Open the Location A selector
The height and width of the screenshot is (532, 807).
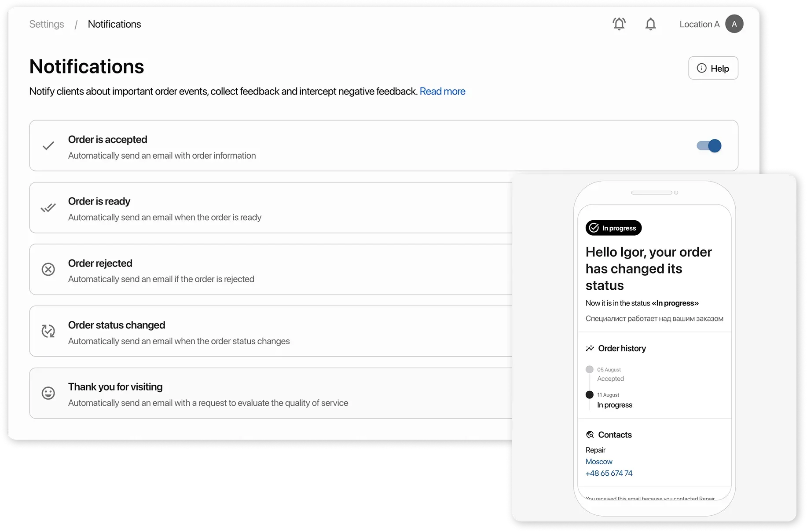(x=699, y=24)
